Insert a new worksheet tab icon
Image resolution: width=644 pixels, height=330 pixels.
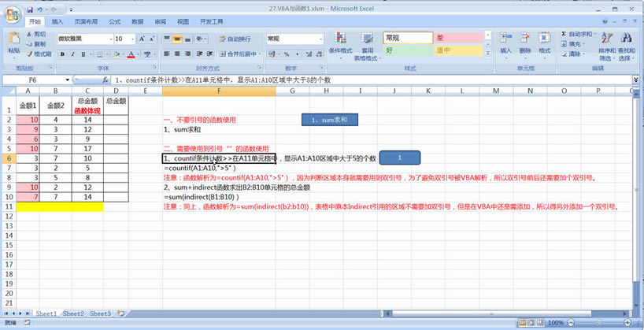click(x=120, y=313)
